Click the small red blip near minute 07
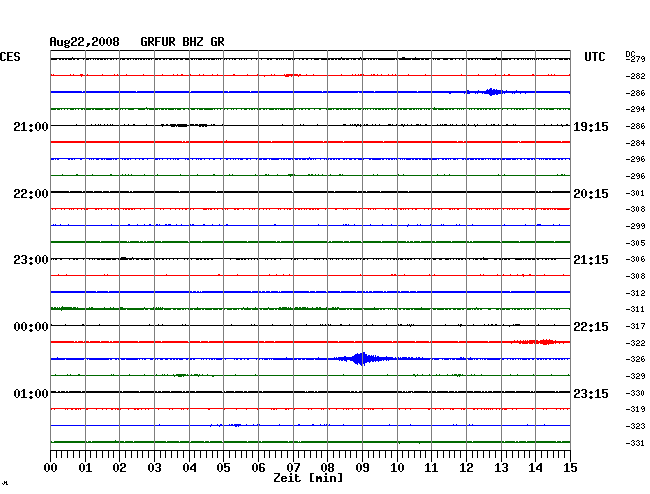This screenshot has height=494, width=650. [292, 75]
